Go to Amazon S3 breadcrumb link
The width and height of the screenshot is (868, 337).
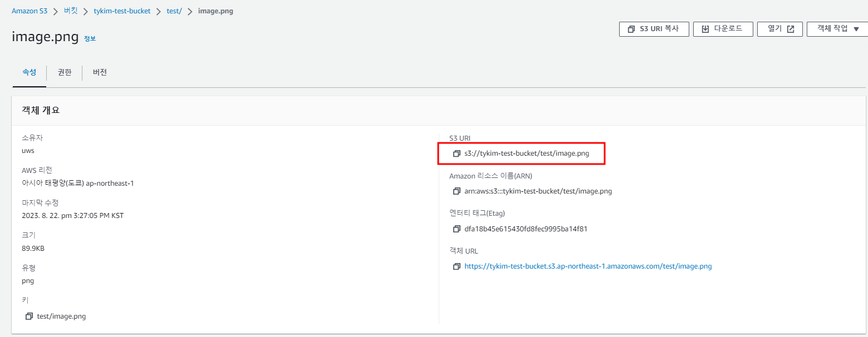29,11
